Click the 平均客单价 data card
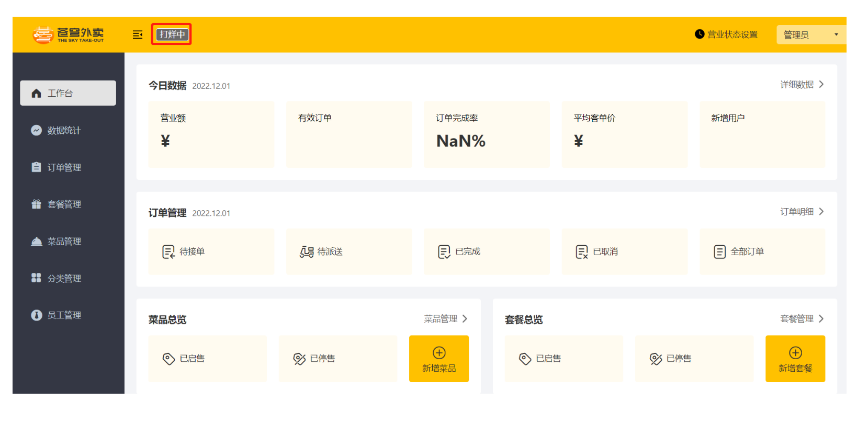Viewport: 868px width, 424px height. 625,134
